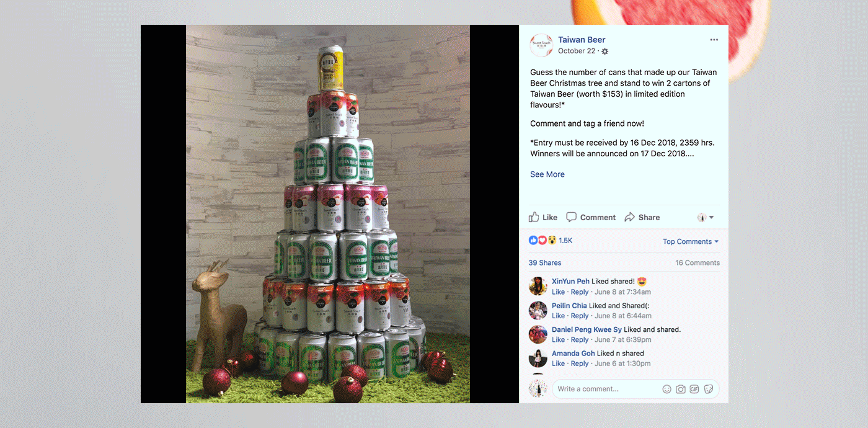868x428 pixels.
Task: Insert a GIF using the GIF icon
Action: tap(694, 389)
